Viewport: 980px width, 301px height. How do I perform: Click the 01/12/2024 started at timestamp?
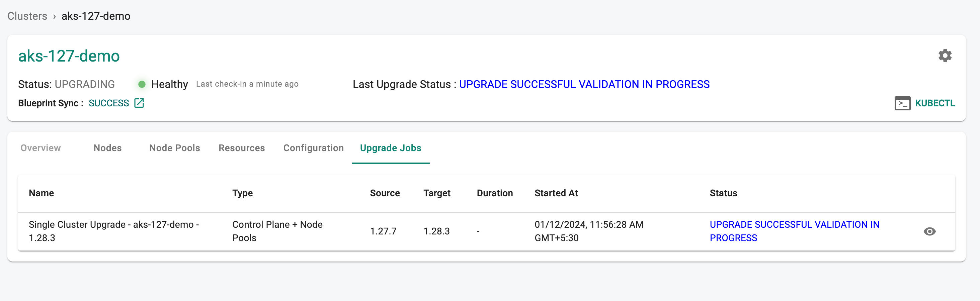tap(589, 231)
